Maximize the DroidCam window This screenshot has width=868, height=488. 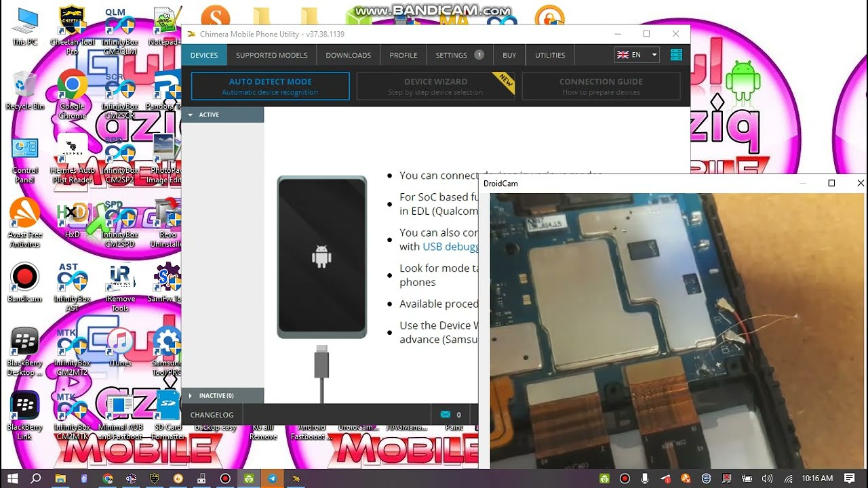832,183
